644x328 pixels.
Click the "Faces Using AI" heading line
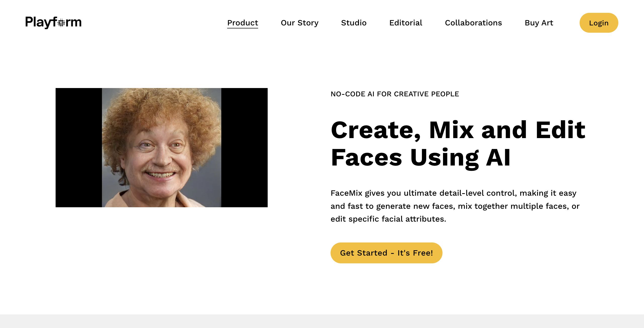pos(421,158)
